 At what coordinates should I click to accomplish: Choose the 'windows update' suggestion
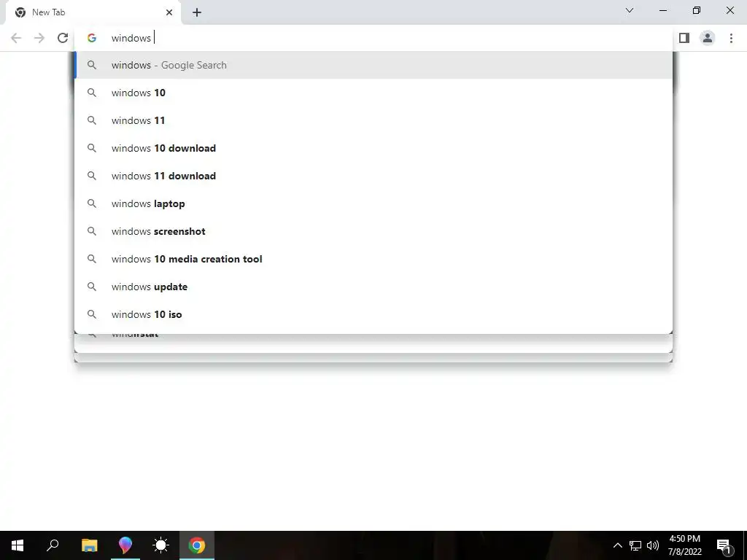pyautogui.click(x=373, y=287)
